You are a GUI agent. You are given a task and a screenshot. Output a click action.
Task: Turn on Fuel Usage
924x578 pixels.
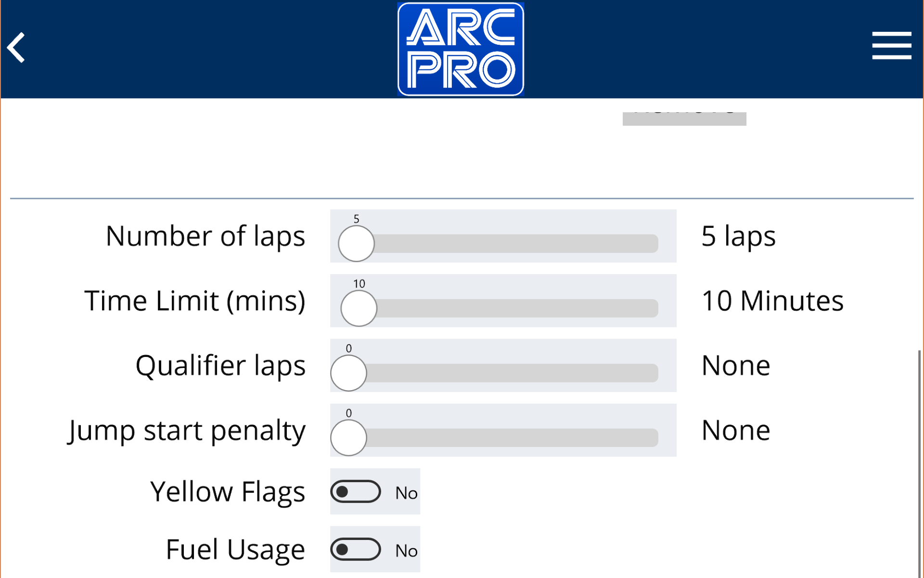tap(356, 549)
